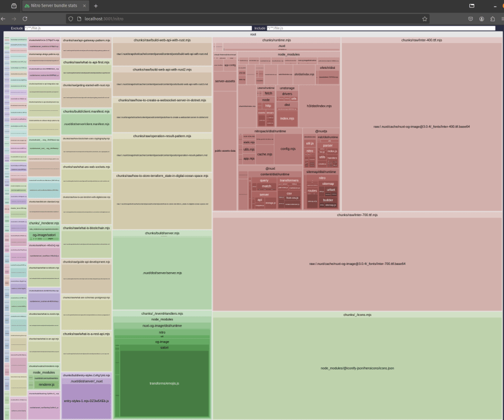Click the og-image/satori block in _/renderer.mjs

click(x=44, y=235)
